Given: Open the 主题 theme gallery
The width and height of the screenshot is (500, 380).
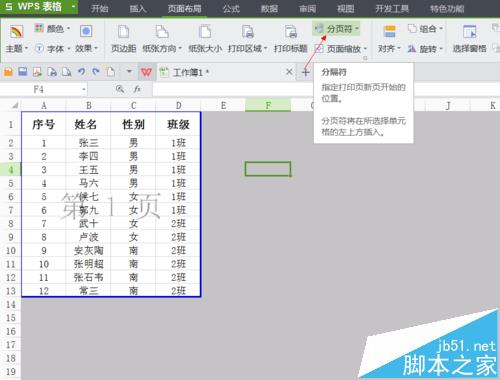Looking at the screenshot, I should tap(16, 39).
